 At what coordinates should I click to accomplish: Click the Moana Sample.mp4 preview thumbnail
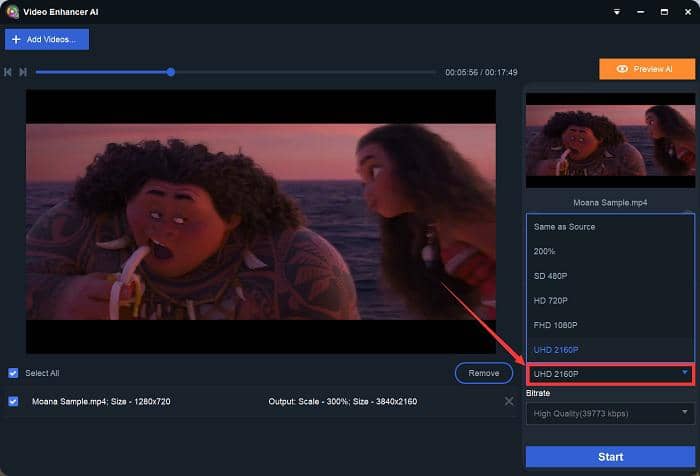(x=610, y=140)
